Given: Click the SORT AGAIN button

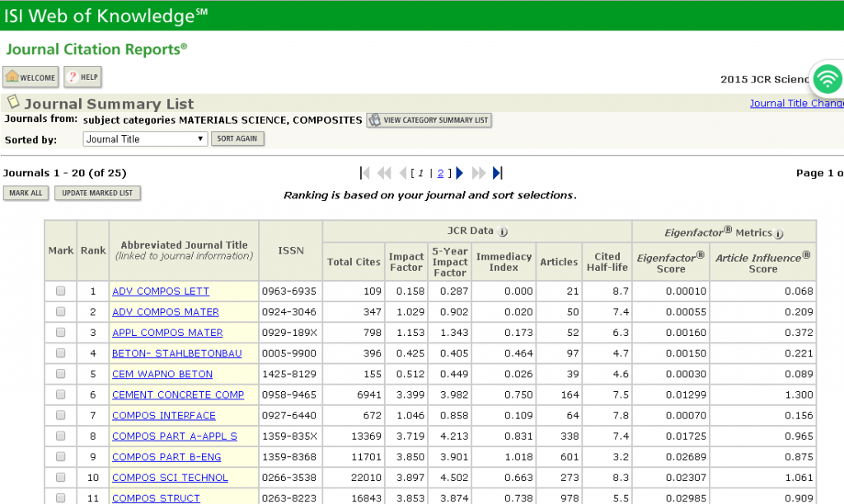Looking at the screenshot, I should coord(237,139).
